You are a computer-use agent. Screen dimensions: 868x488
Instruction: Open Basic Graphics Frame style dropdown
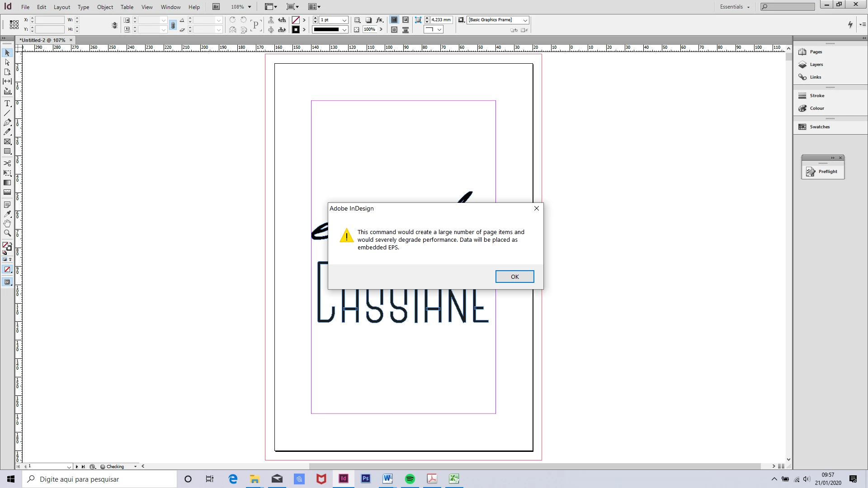(525, 20)
